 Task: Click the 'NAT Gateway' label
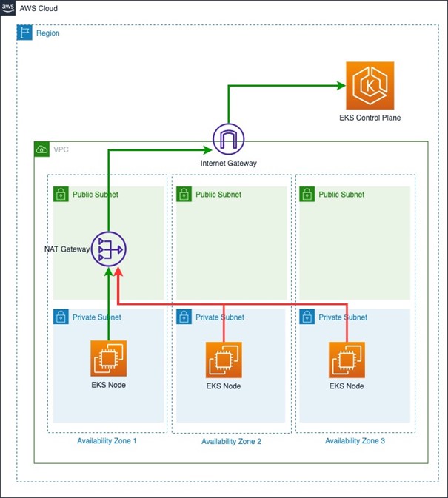67,249
